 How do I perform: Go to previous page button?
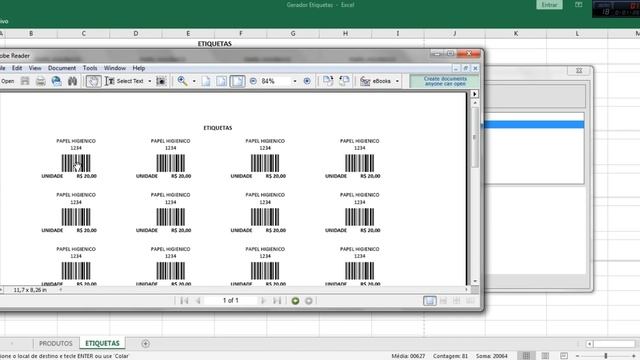tap(198, 301)
